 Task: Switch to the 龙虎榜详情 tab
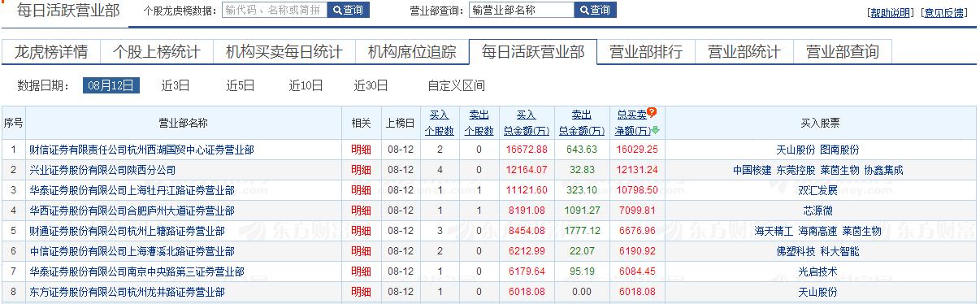pos(51,52)
